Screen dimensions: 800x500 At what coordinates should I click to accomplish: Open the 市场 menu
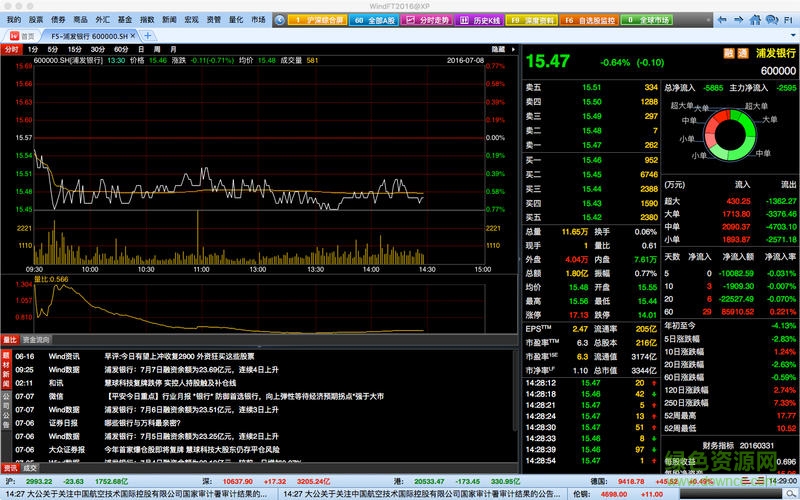point(258,19)
